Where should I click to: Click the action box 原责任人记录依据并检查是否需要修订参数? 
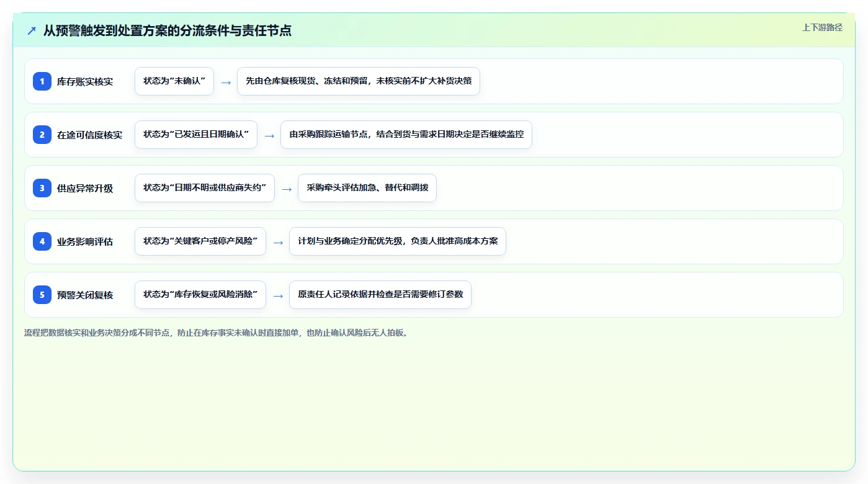380,295
